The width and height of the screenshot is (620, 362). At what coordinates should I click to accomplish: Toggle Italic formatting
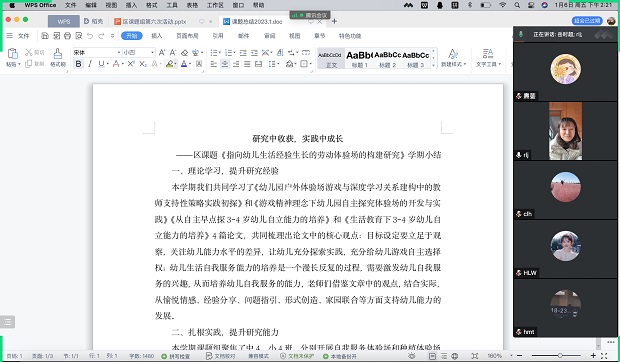[x=90, y=64]
